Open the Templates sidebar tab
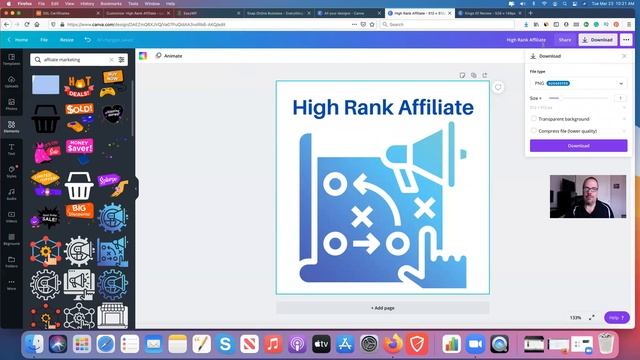The height and width of the screenshot is (360, 640). (11, 59)
